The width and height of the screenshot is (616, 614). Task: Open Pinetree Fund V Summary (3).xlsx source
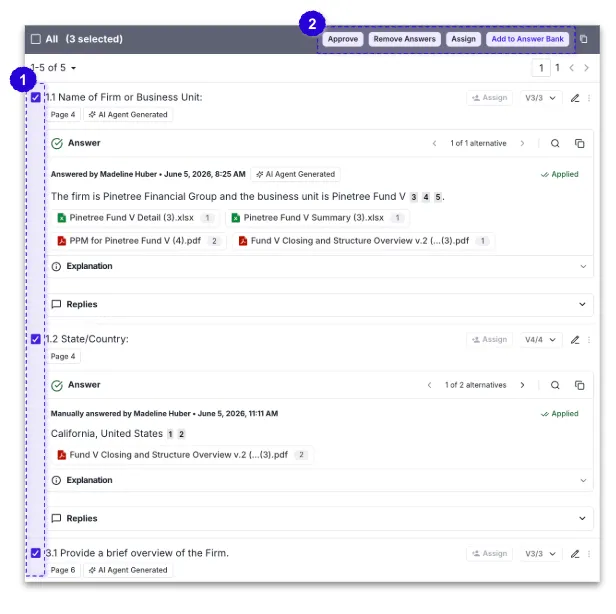(317, 218)
